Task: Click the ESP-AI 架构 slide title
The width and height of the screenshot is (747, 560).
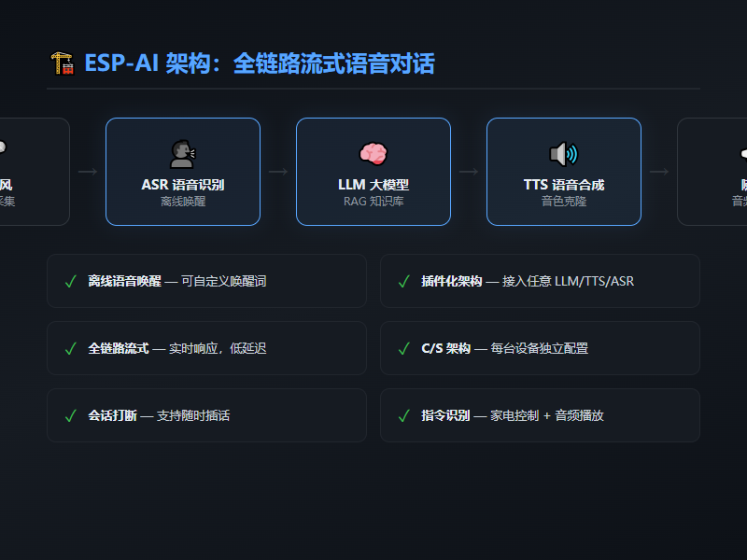Action: (x=259, y=63)
